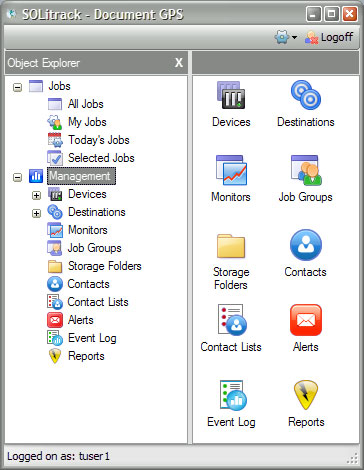Viewport: 364px width, 470px height.
Task: Click the Object Explorer panel title
Action: 44,63
